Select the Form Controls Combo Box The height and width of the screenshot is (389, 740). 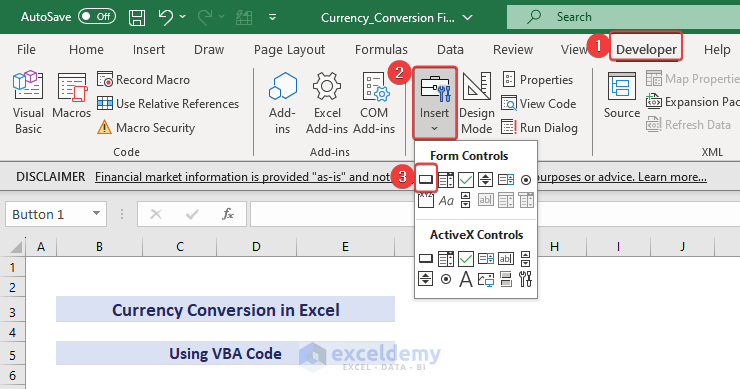(x=446, y=179)
